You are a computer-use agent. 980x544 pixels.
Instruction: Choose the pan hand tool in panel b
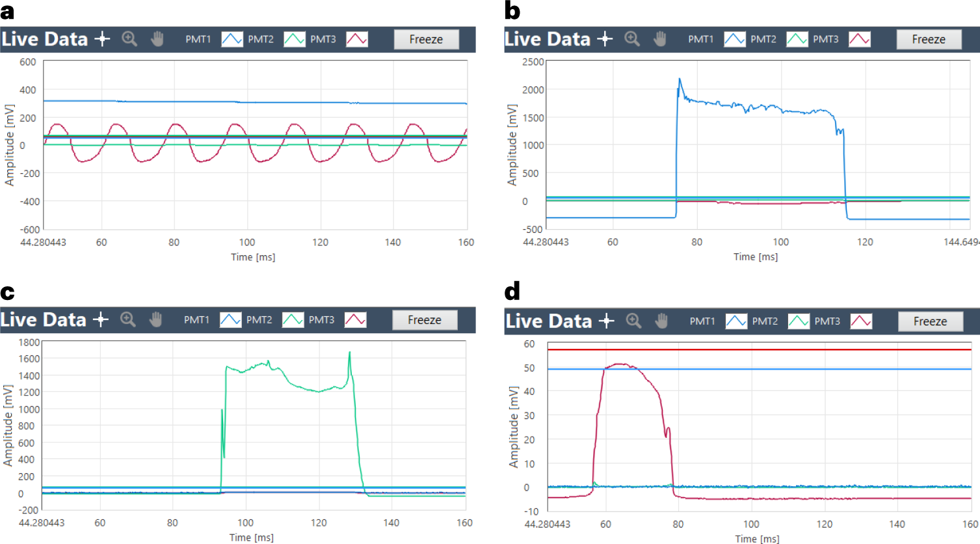point(659,39)
